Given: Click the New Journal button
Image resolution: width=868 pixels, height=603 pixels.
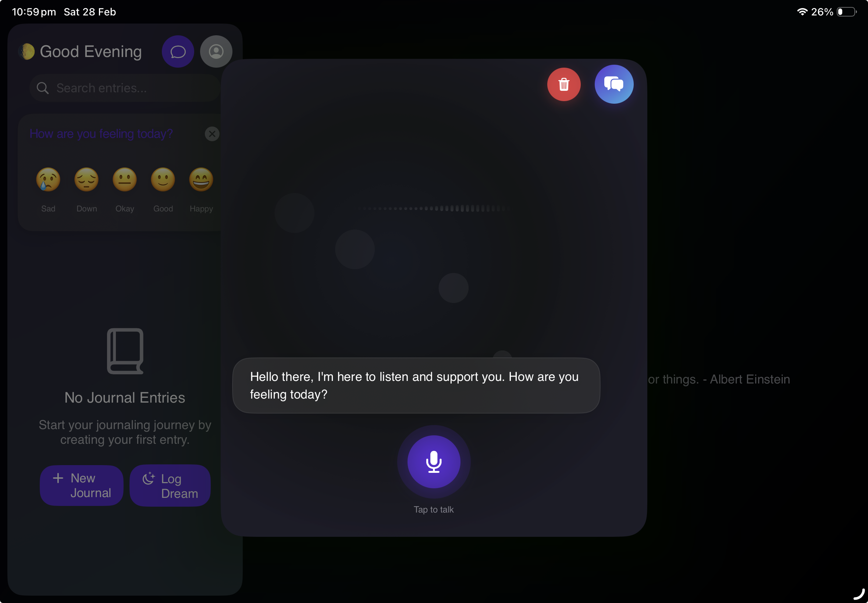Looking at the screenshot, I should pyautogui.click(x=82, y=485).
